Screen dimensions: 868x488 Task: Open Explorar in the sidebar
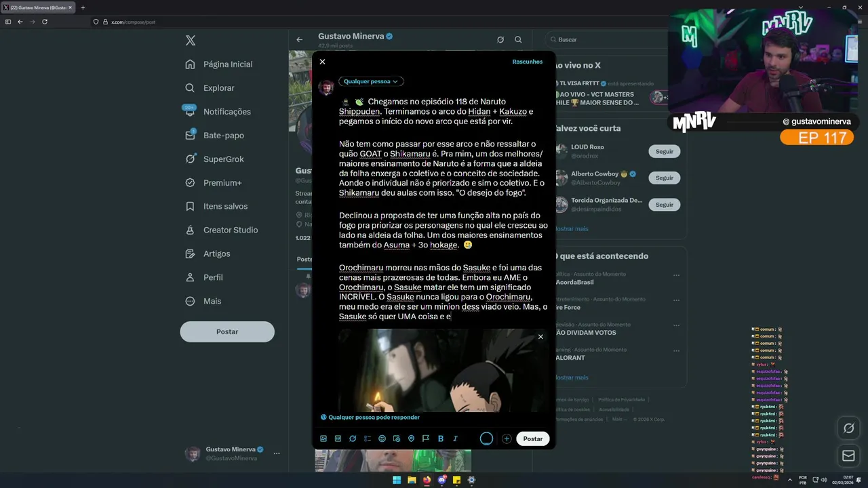click(x=210, y=88)
